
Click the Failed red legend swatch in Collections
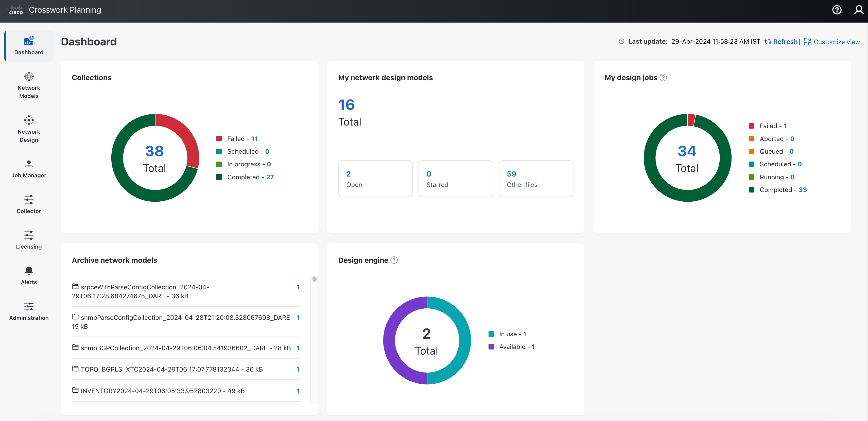(x=219, y=139)
